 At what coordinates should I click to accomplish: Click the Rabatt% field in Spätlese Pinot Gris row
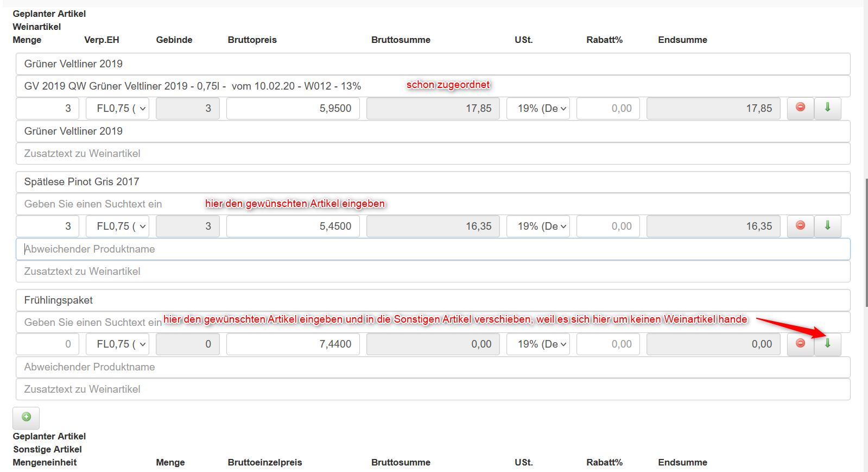click(608, 226)
